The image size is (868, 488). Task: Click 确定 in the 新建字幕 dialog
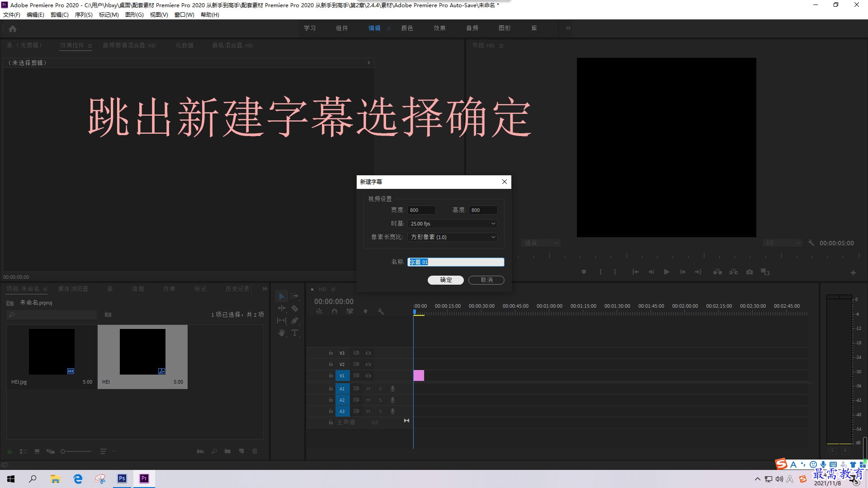coord(446,280)
